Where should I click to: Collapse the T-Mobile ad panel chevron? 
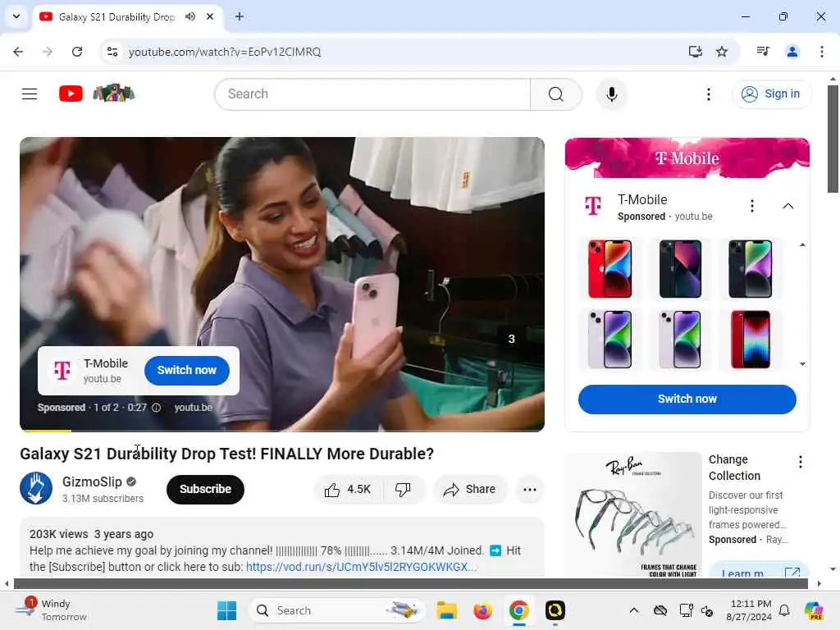pyautogui.click(x=787, y=206)
